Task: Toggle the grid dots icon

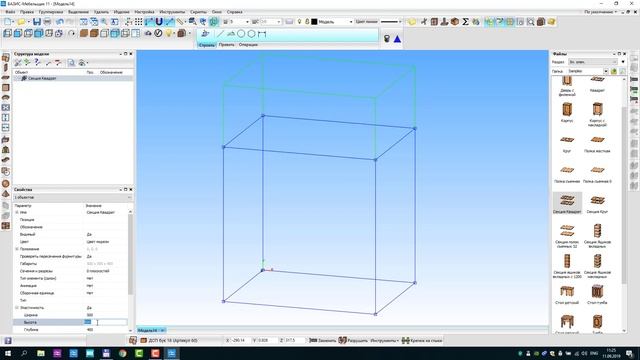Action: [139, 22]
